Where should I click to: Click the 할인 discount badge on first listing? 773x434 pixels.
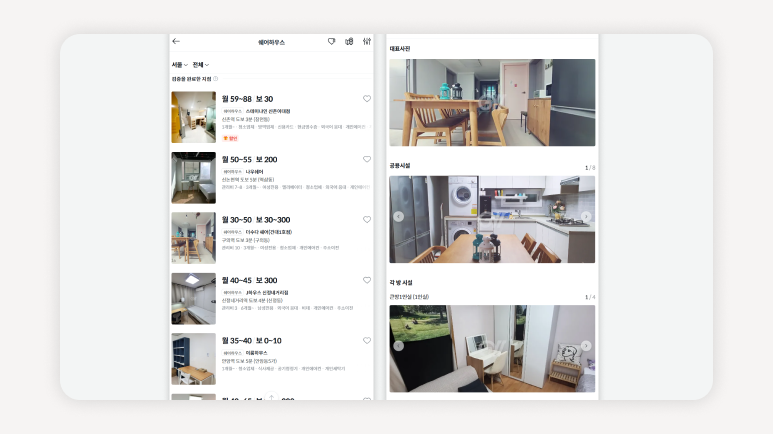pos(230,138)
